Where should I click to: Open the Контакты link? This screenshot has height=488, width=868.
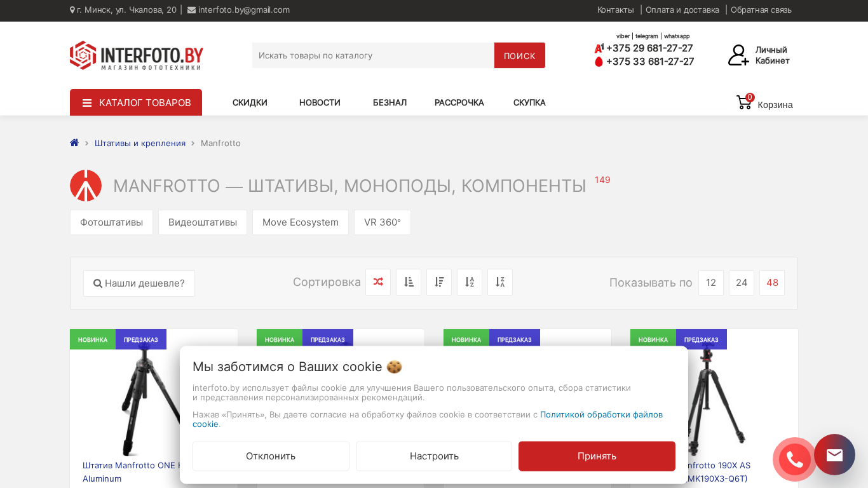point(616,10)
